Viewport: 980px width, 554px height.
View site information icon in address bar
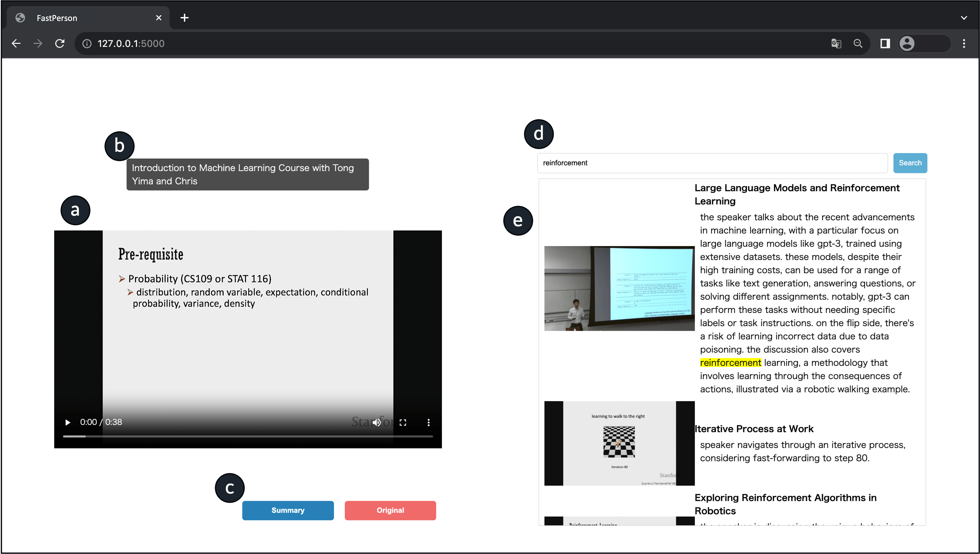point(87,44)
